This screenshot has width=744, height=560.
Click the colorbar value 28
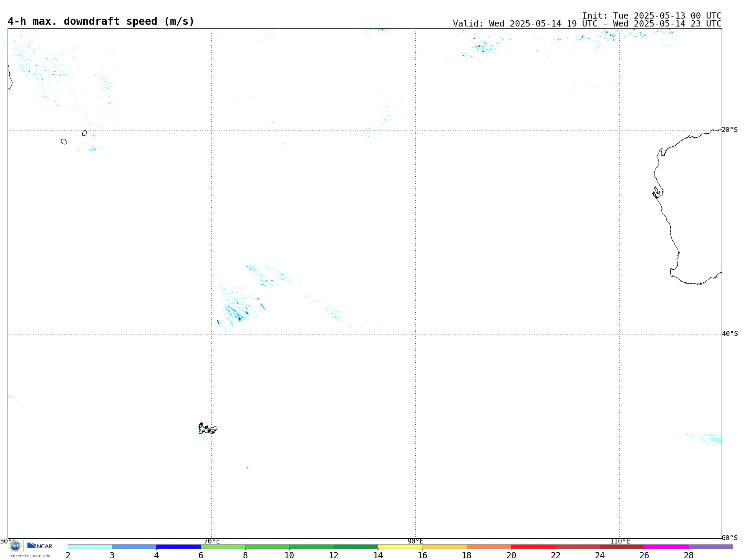coord(689,556)
